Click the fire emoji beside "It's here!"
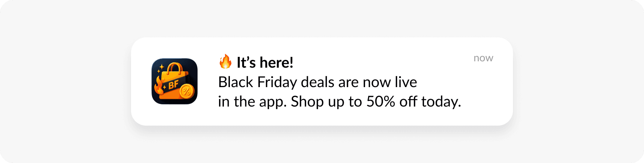Viewport: 644px width, 163px height. pyautogui.click(x=225, y=62)
